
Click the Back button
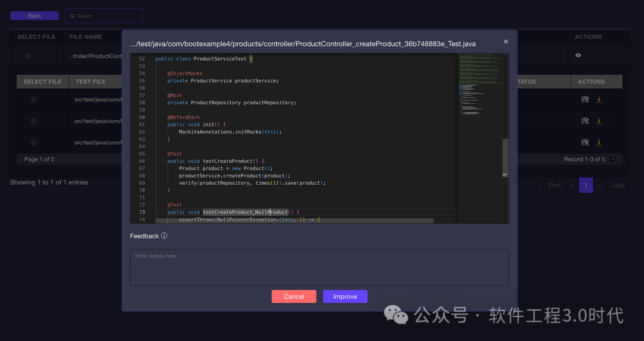tap(35, 15)
